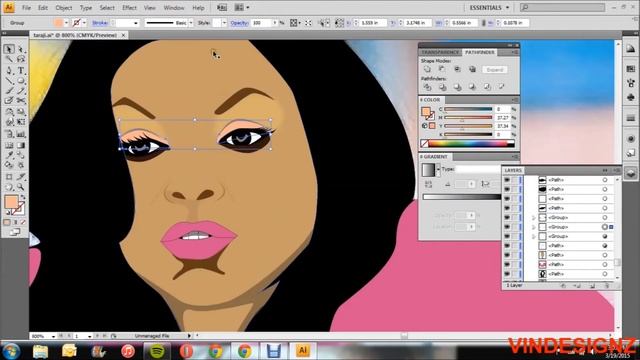This screenshot has width=640, height=360.
Task: Open zoom level 800% dropdown
Action: tap(53, 336)
